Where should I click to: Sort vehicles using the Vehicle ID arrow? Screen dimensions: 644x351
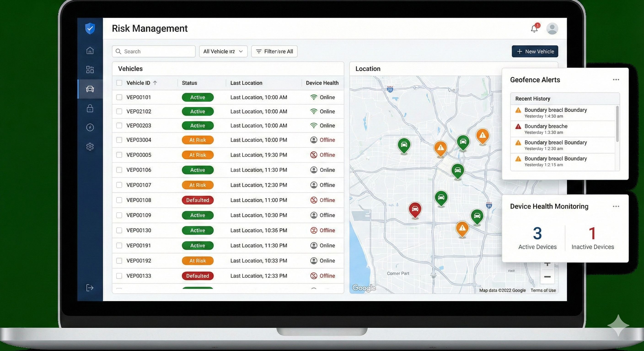coord(155,83)
